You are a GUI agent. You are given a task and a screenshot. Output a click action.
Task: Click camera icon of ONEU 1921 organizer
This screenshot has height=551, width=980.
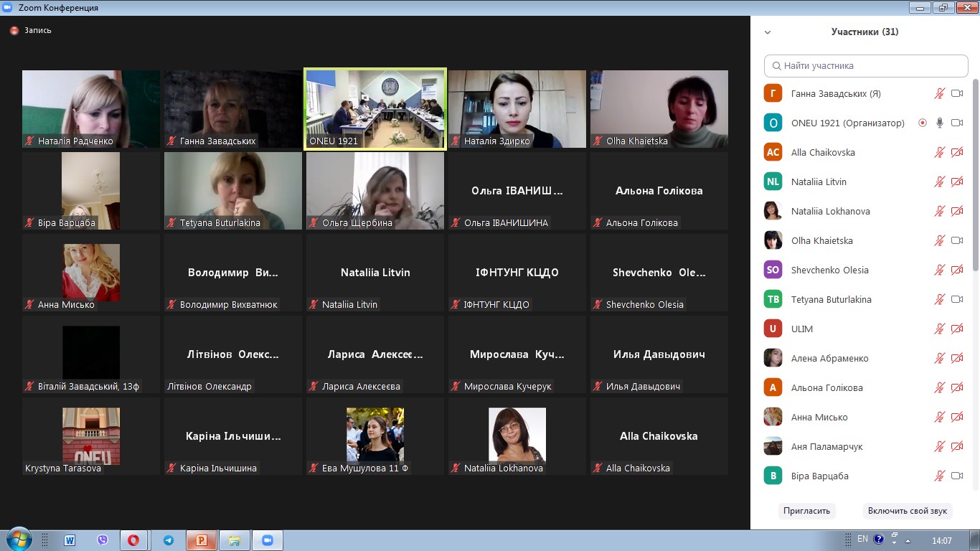tap(957, 123)
